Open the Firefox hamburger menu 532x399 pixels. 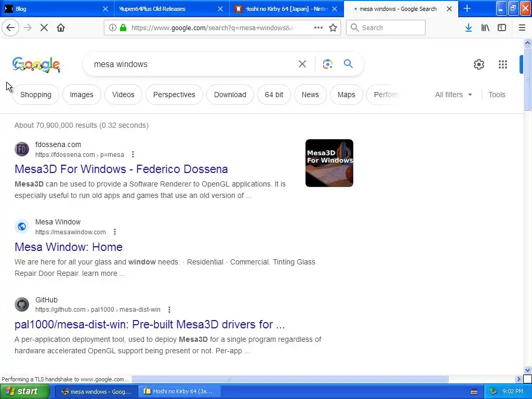[522, 28]
